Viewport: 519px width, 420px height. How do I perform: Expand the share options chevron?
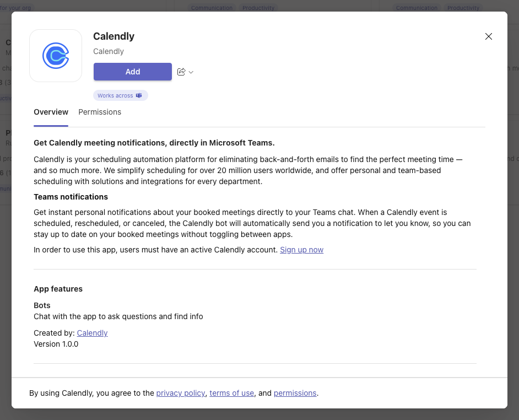point(191,72)
